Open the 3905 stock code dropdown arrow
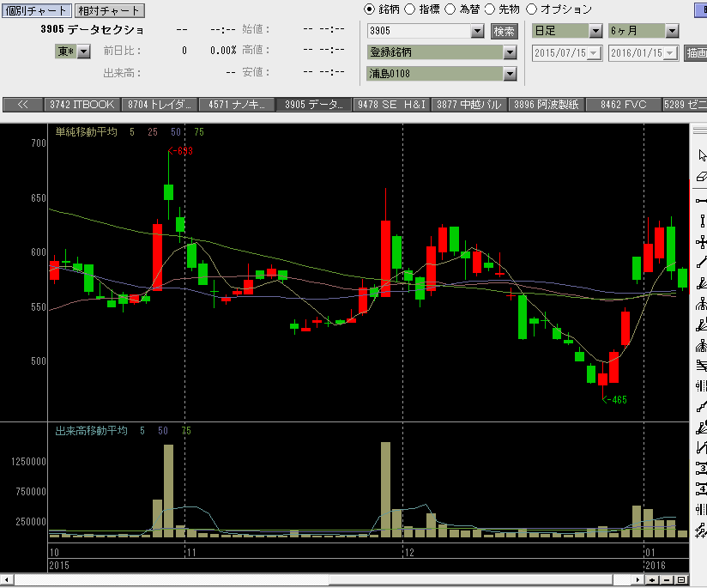The image size is (707, 588). [x=478, y=31]
